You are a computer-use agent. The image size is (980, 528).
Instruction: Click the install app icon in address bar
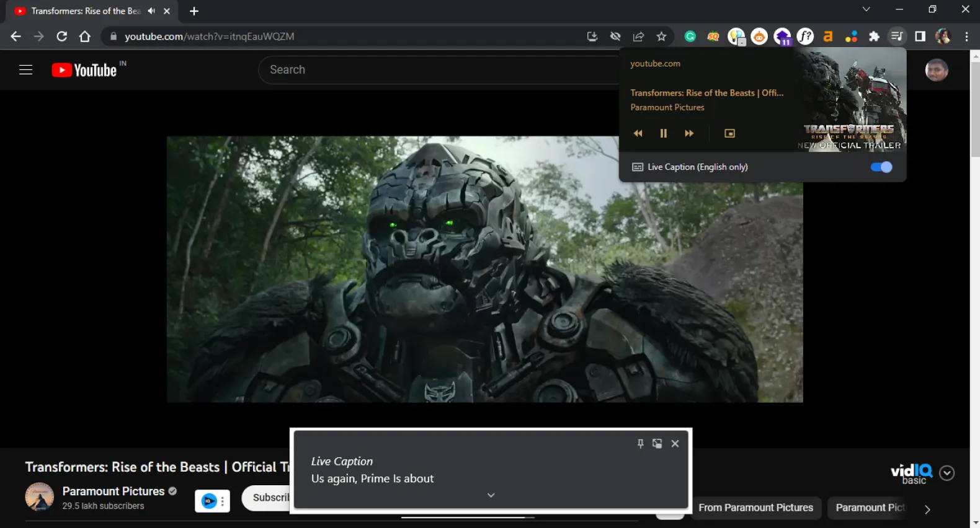(x=592, y=37)
